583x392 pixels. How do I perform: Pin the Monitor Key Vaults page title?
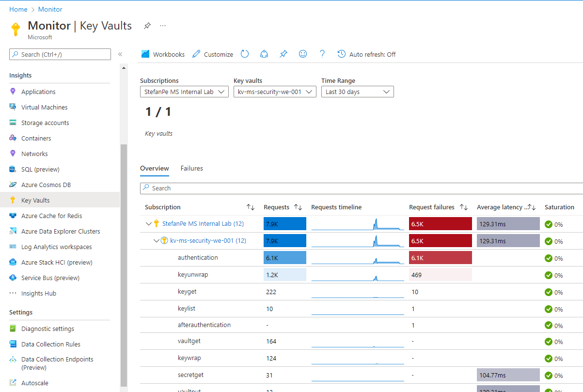point(147,26)
